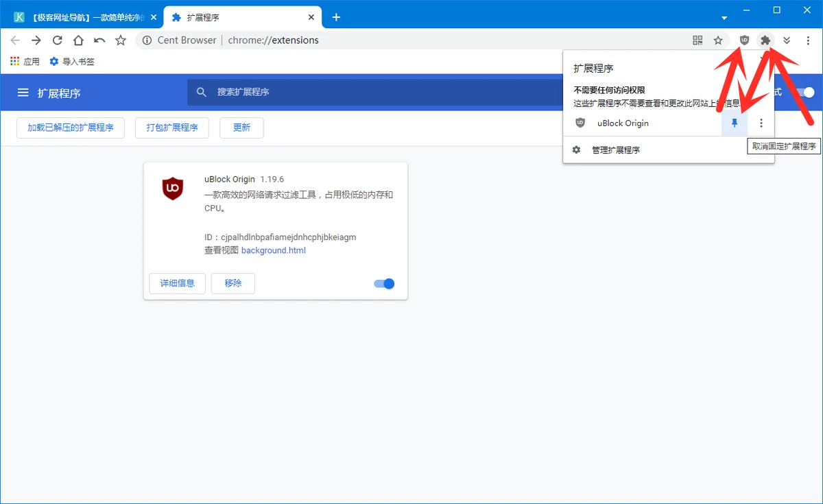Image resolution: width=823 pixels, height=504 pixels.
Task: Click the uBlock Origin shield in the toolbar
Action: [x=744, y=40]
